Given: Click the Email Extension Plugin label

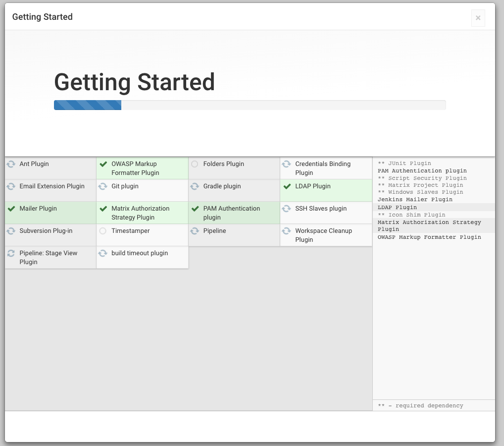Looking at the screenshot, I should [52, 186].
